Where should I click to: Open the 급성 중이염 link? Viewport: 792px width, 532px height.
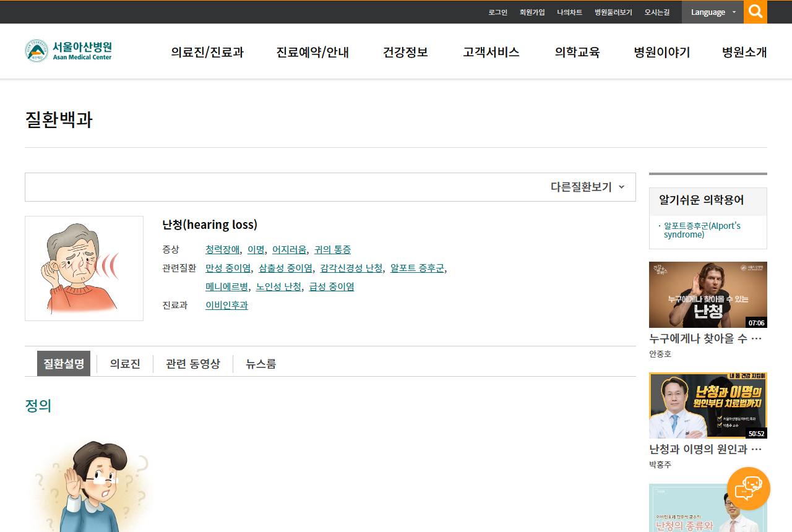332,287
